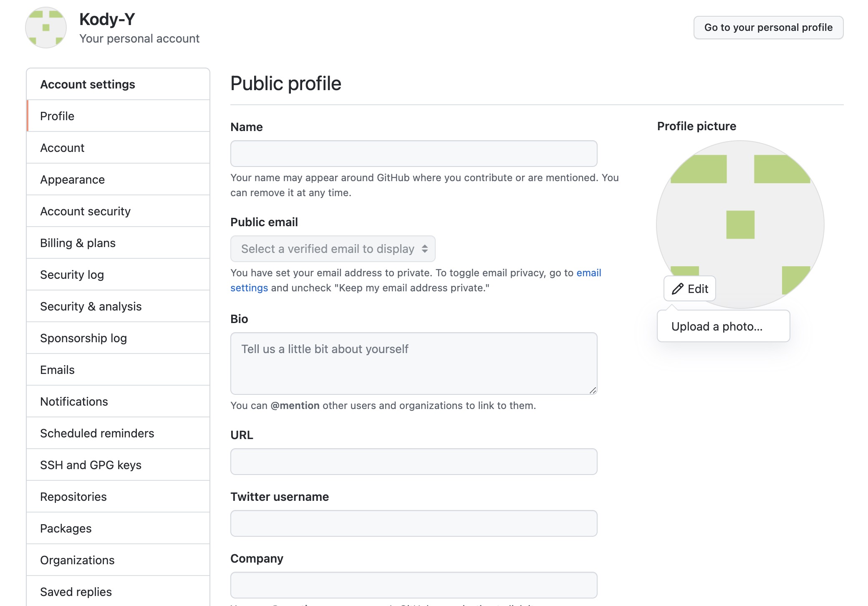Focus the Bio text area
Viewport: 868px width, 606px height.
click(414, 363)
